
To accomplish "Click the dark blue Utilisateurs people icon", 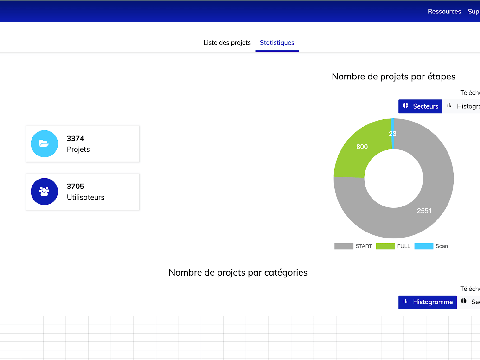I will (44, 191).
